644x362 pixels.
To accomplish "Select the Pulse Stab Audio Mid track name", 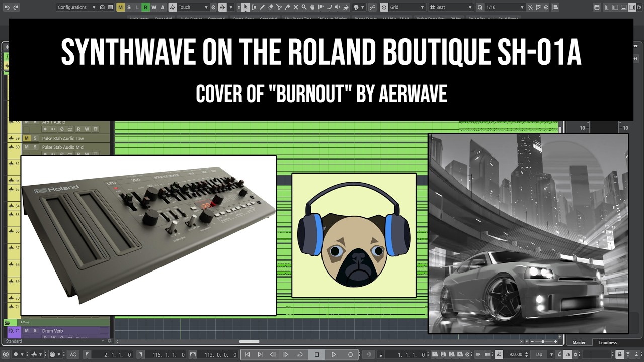I will pyautogui.click(x=63, y=147).
